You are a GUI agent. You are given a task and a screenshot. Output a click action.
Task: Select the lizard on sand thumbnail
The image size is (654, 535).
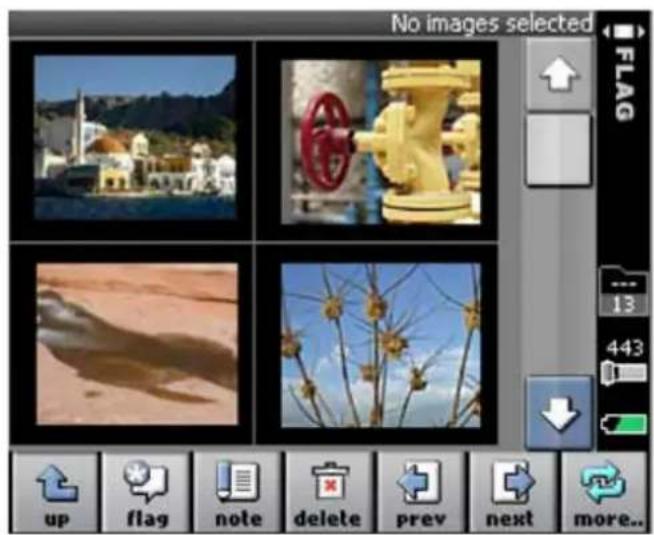coord(137,344)
